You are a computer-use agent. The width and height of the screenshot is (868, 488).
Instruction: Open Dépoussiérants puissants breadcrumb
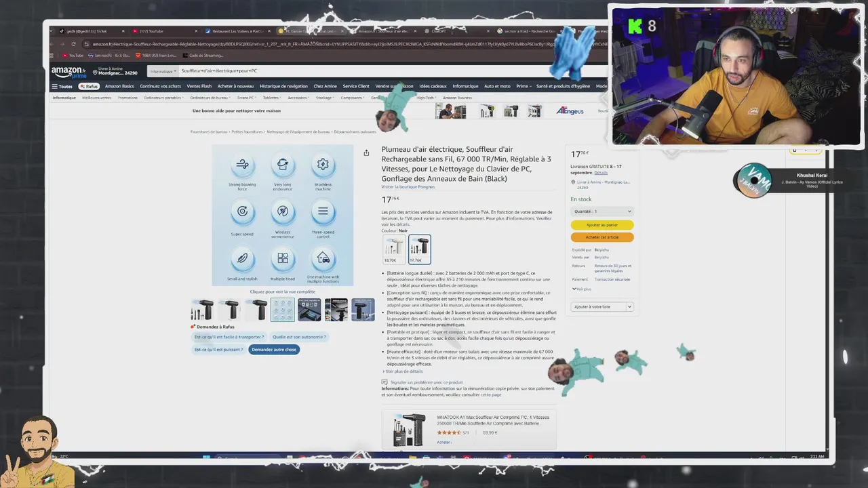pos(355,131)
